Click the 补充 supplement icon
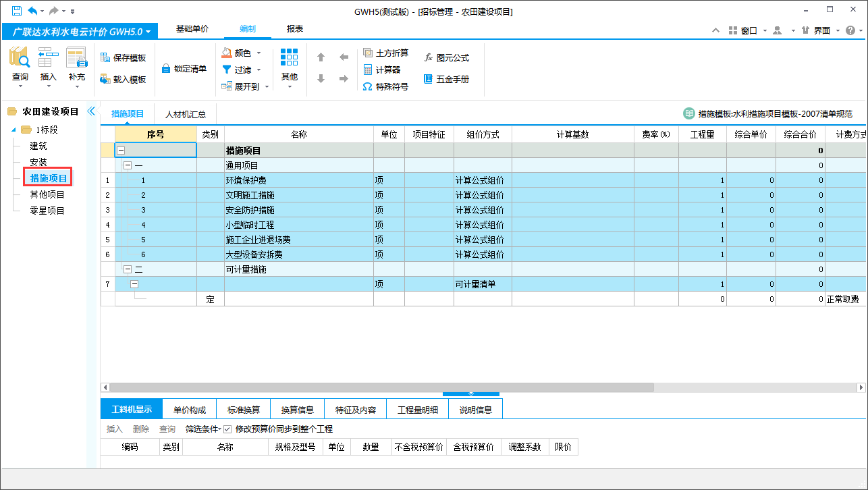The height and width of the screenshot is (490, 868). pos(76,59)
